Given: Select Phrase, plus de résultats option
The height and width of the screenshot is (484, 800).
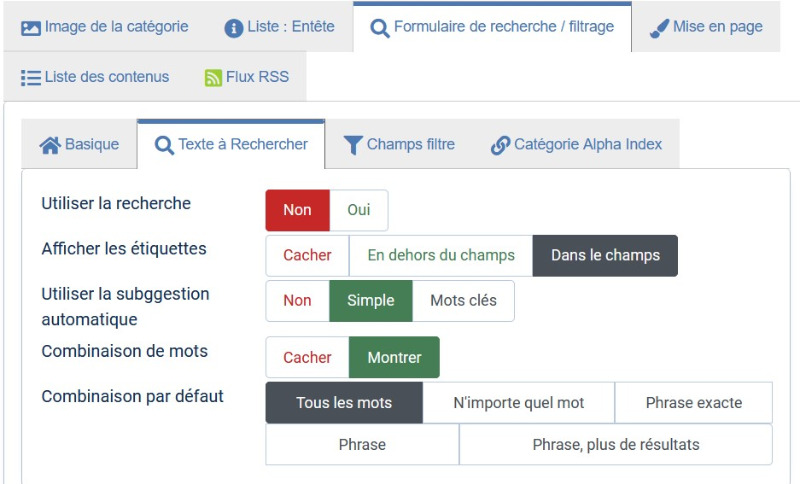Looking at the screenshot, I should click(x=616, y=445).
